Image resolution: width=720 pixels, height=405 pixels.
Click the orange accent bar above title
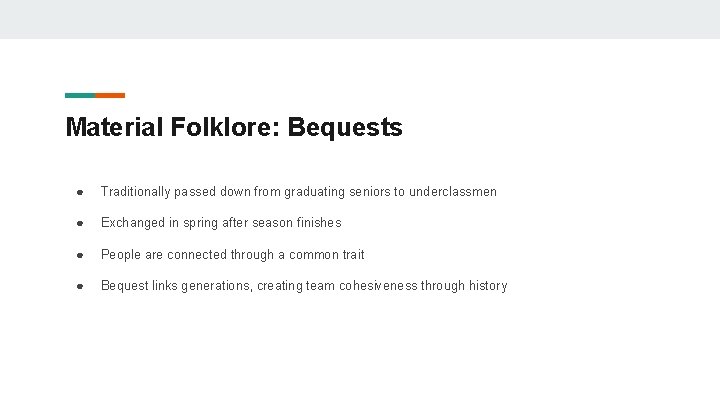pos(110,95)
